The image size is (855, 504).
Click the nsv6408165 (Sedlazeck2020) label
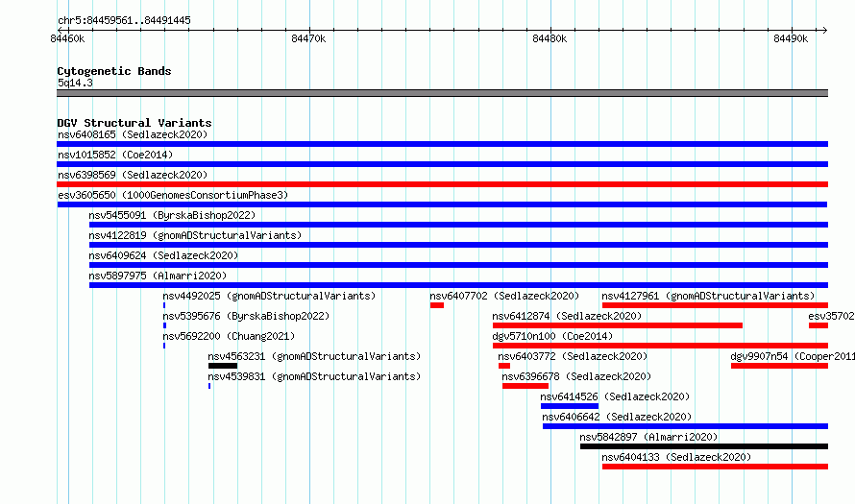pyautogui.click(x=133, y=134)
